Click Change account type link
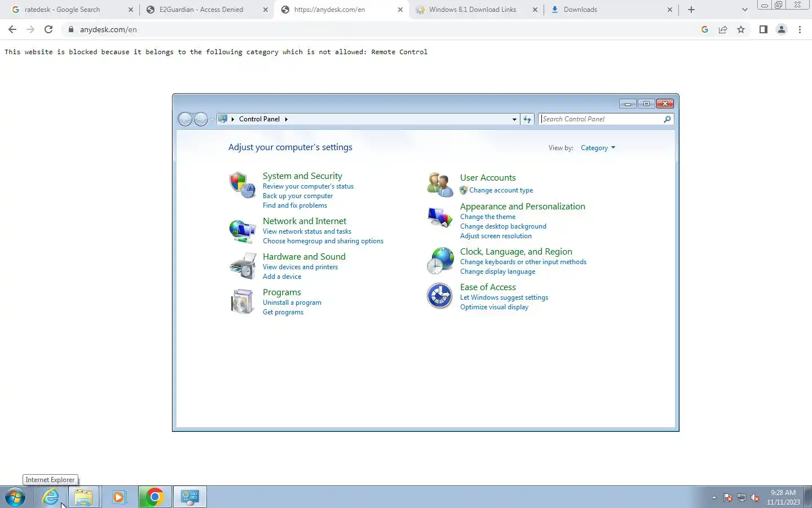 (501, 190)
